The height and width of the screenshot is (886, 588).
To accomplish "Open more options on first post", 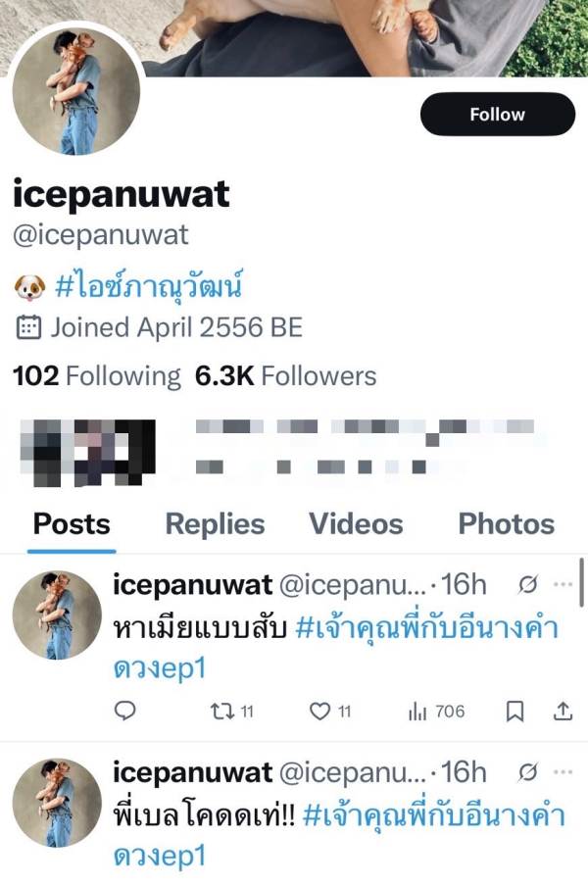I will (x=562, y=585).
